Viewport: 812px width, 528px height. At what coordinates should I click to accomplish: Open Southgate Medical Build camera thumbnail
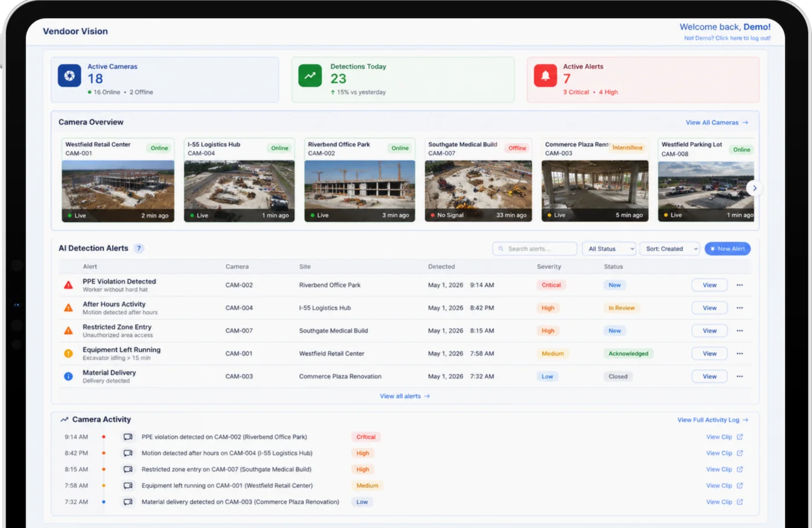(x=478, y=191)
